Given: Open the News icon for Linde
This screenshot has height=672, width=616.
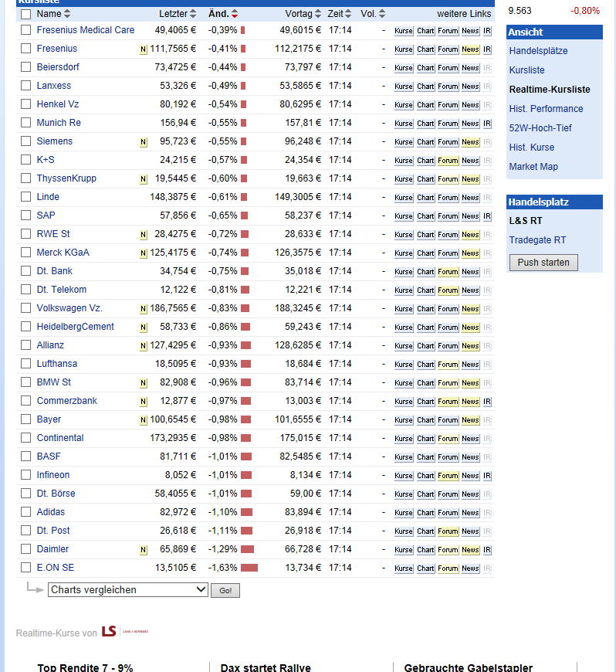Looking at the screenshot, I should [470, 198].
